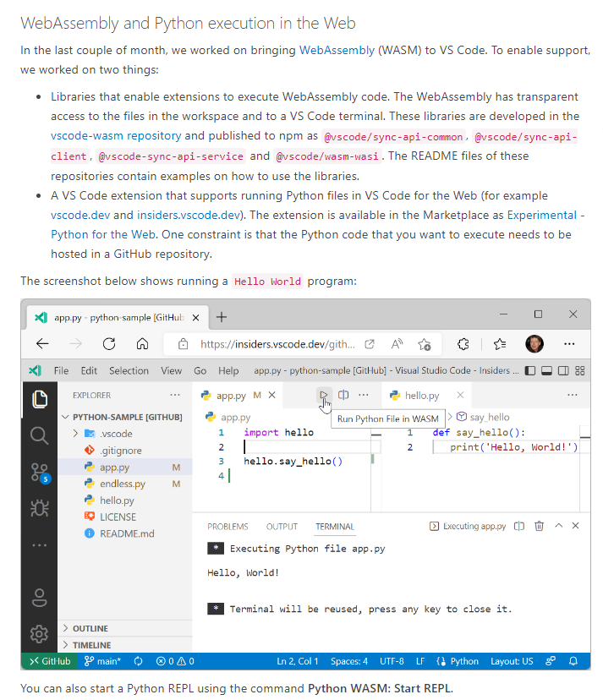Click Ln 2, Col 1 status item
Viewport: 603px width, 700px height.
pyautogui.click(x=298, y=661)
